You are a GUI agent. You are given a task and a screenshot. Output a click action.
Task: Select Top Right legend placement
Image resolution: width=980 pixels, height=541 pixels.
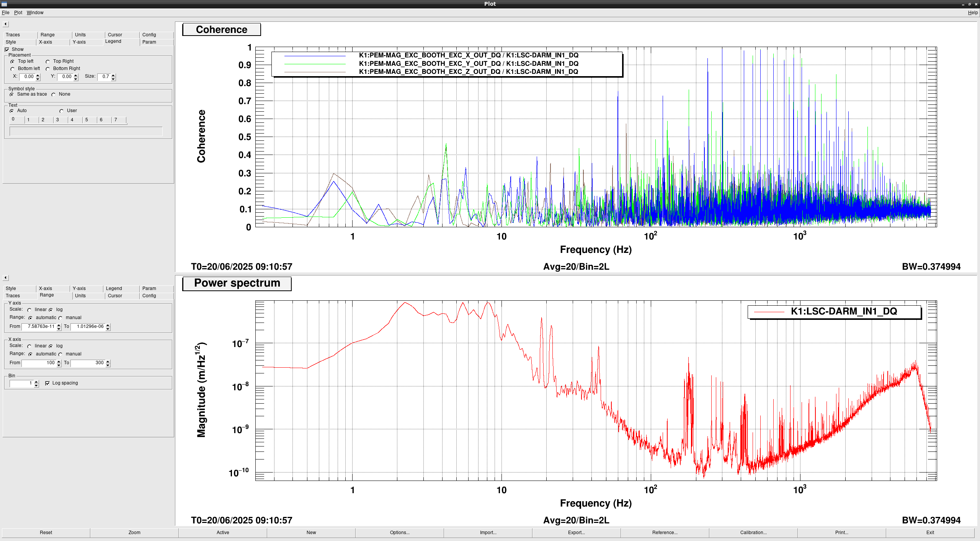point(48,62)
